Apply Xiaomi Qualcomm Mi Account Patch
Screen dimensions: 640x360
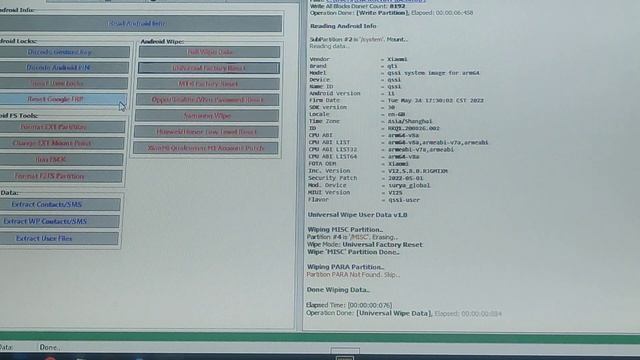click(x=206, y=148)
